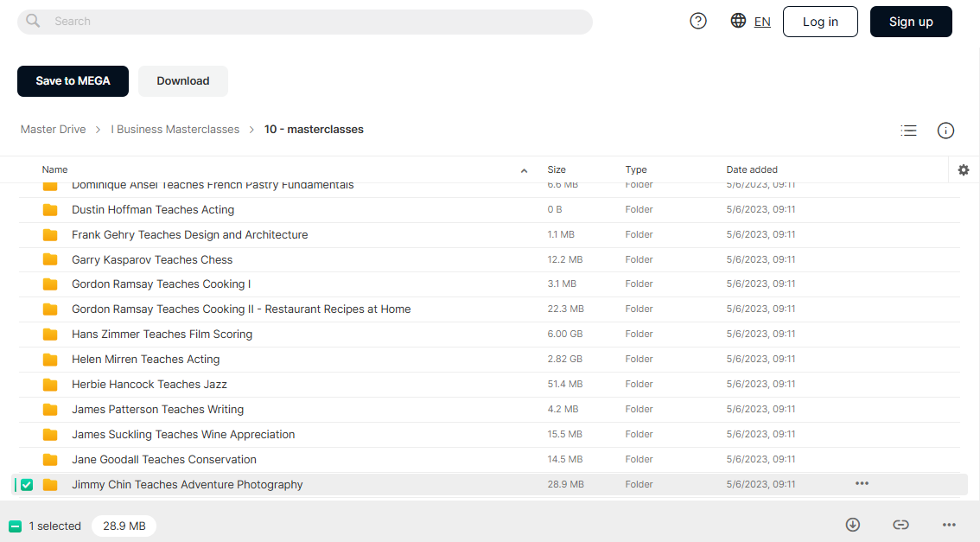980x542 pixels.
Task: Click the Save to MEGA button
Action: click(x=73, y=81)
